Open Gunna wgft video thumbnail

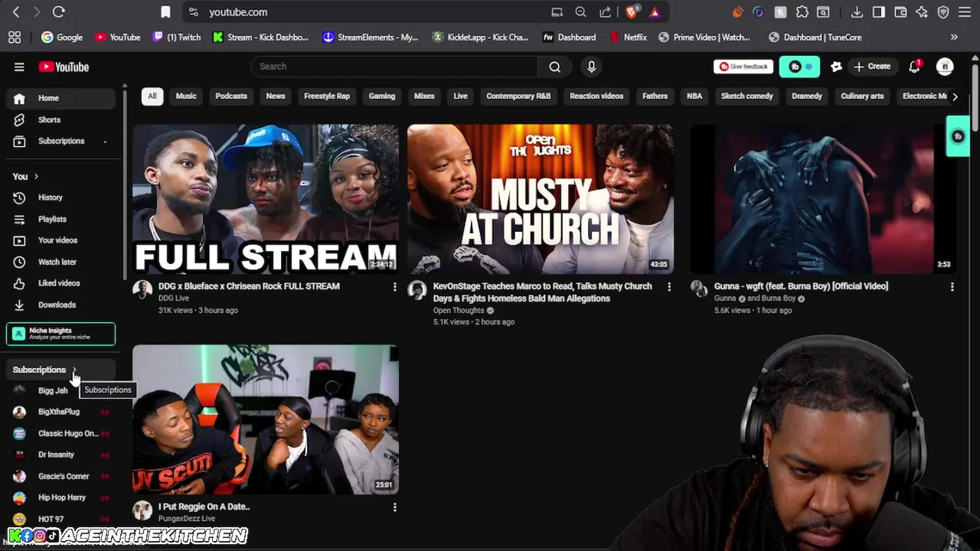point(823,199)
